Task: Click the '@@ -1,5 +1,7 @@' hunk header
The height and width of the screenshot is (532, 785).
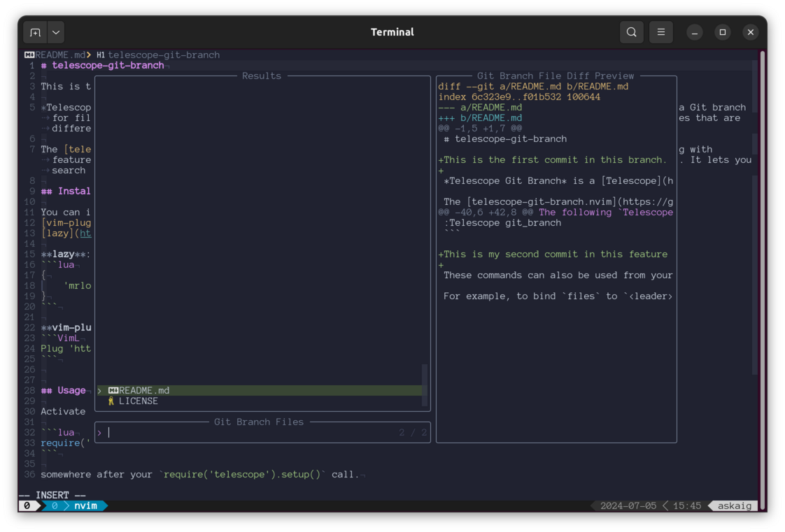Action: pos(480,129)
